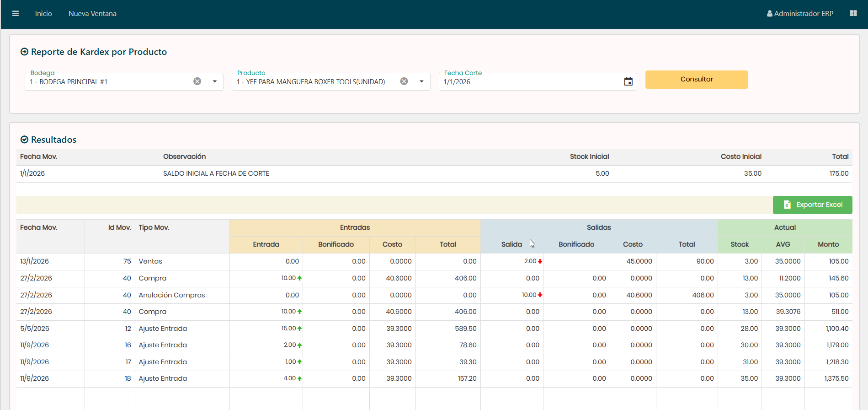Viewport: 868px width, 410px height.
Task: Click the Monto column header
Action: 828,244
